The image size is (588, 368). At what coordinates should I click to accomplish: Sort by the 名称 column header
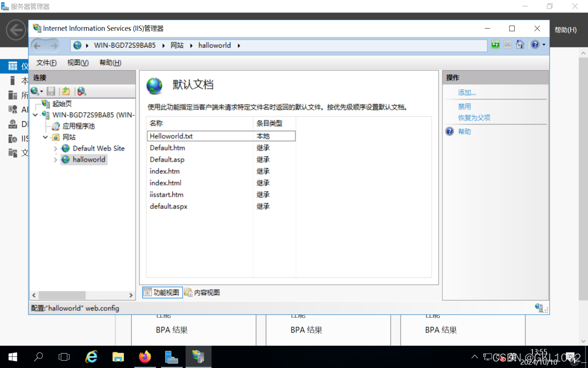click(200, 123)
